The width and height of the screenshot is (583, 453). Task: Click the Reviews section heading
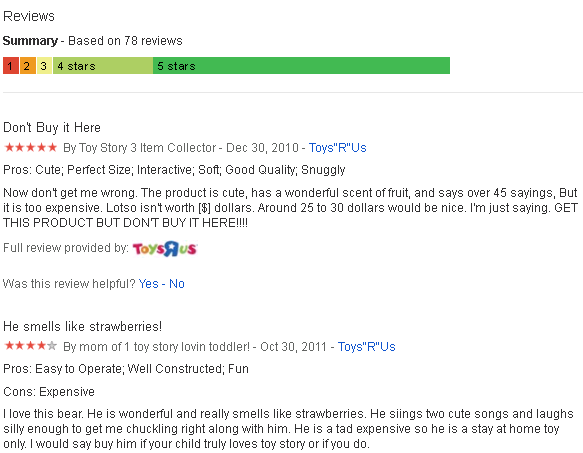click(x=29, y=16)
